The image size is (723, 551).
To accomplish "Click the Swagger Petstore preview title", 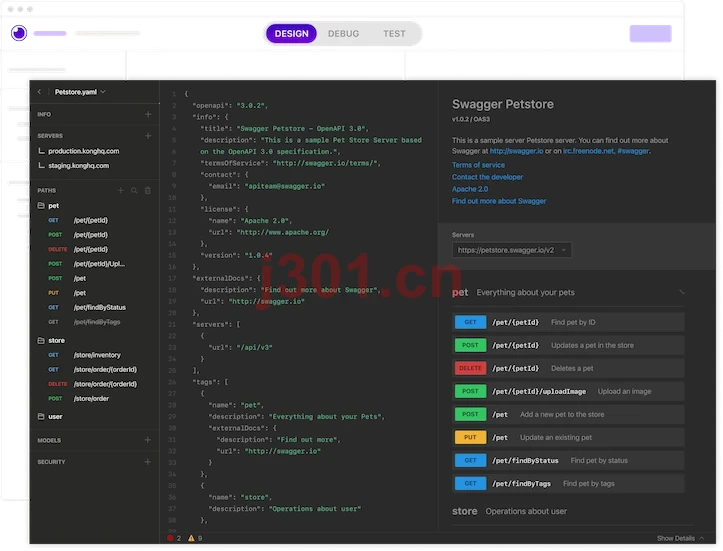I will click(x=503, y=104).
